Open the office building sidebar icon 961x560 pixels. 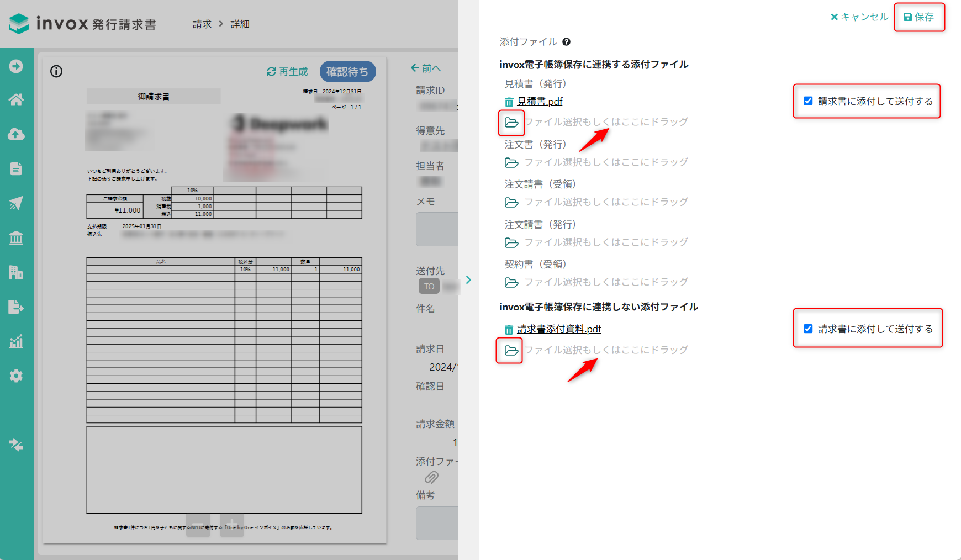tap(16, 272)
